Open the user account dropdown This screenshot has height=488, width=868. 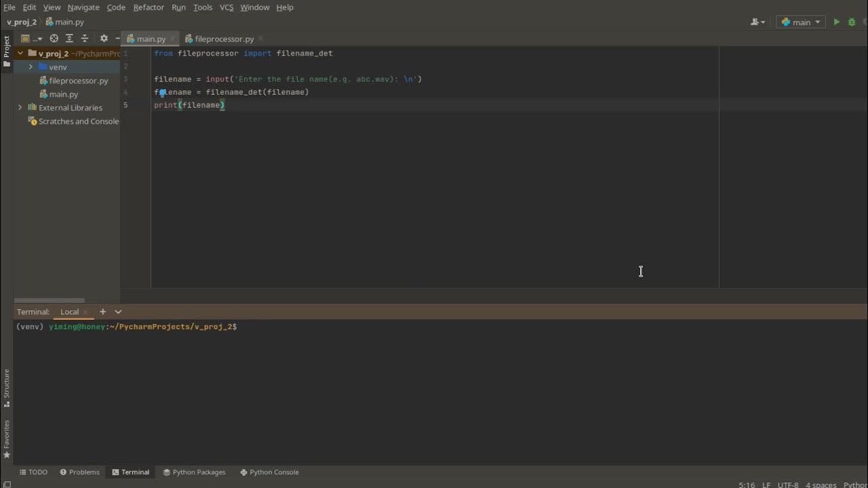pos(758,22)
